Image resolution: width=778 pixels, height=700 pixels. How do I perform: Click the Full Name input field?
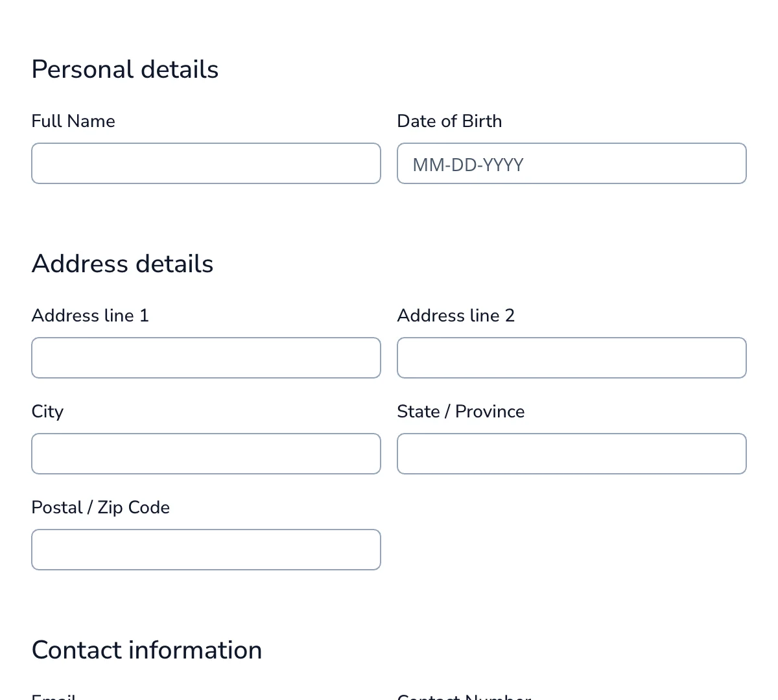pyautogui.click(x=206, y=163)
